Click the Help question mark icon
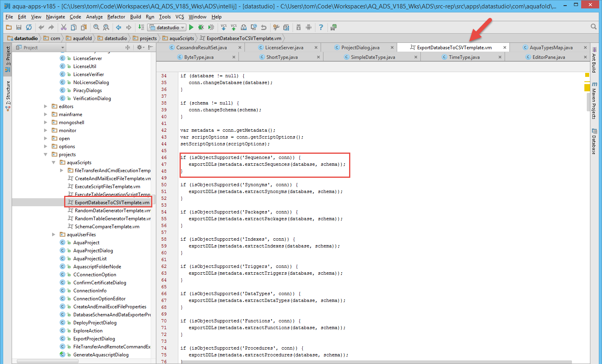 point(321,27)
